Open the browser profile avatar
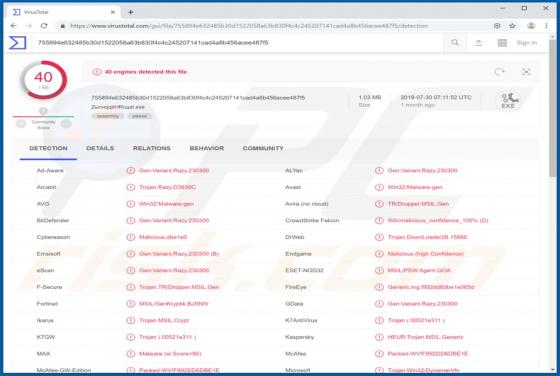The height and width of the screenshot is (376, 560). [531, 26]
